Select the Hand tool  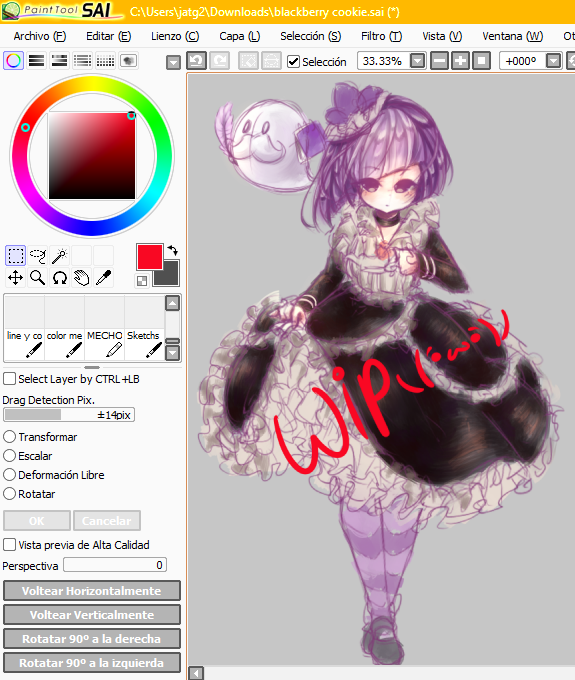(x=82, y=278)
